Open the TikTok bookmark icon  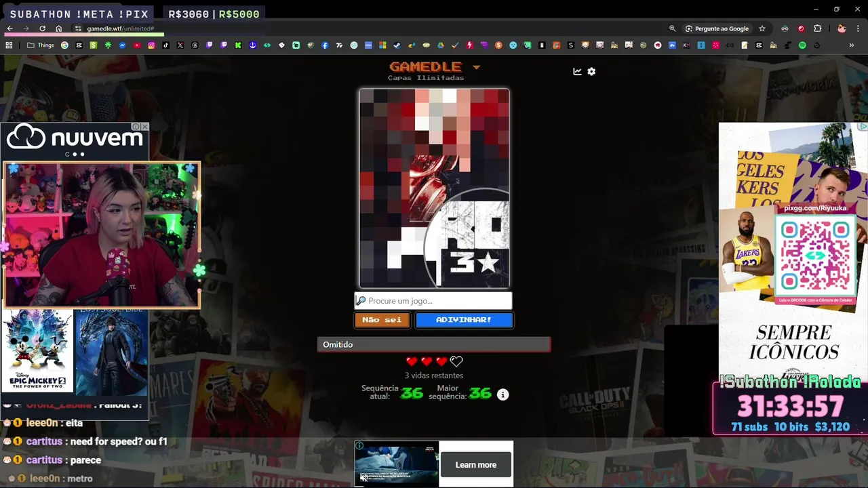click(165, 45)
